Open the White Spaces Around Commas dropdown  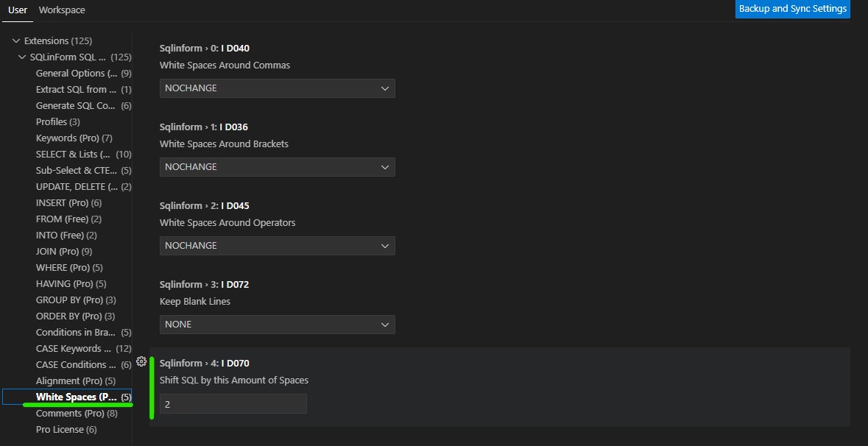click(x=278, y=88)
